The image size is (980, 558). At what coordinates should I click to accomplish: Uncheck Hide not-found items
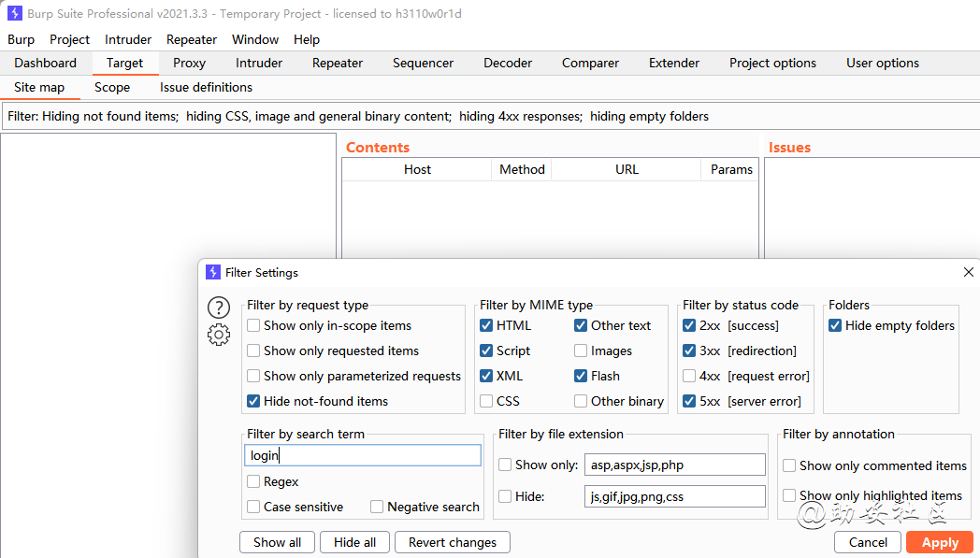(253, 401)
